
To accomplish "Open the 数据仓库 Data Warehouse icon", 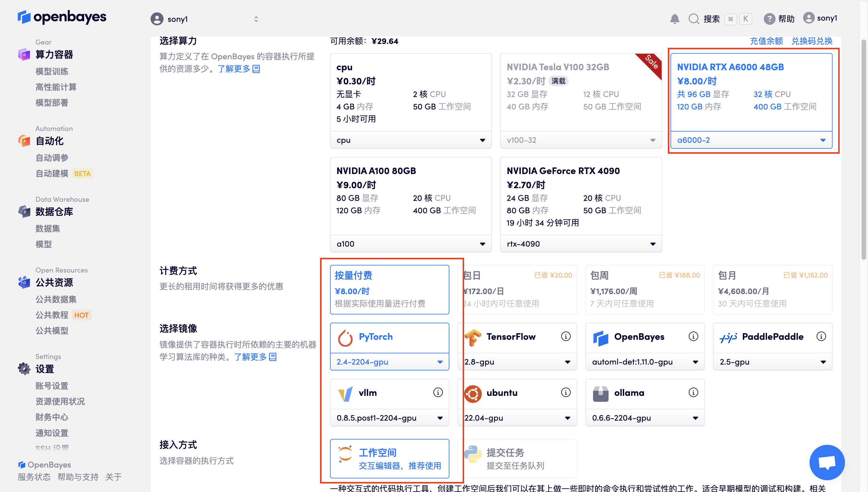I will pyautogui.click(x=24, y=211).
